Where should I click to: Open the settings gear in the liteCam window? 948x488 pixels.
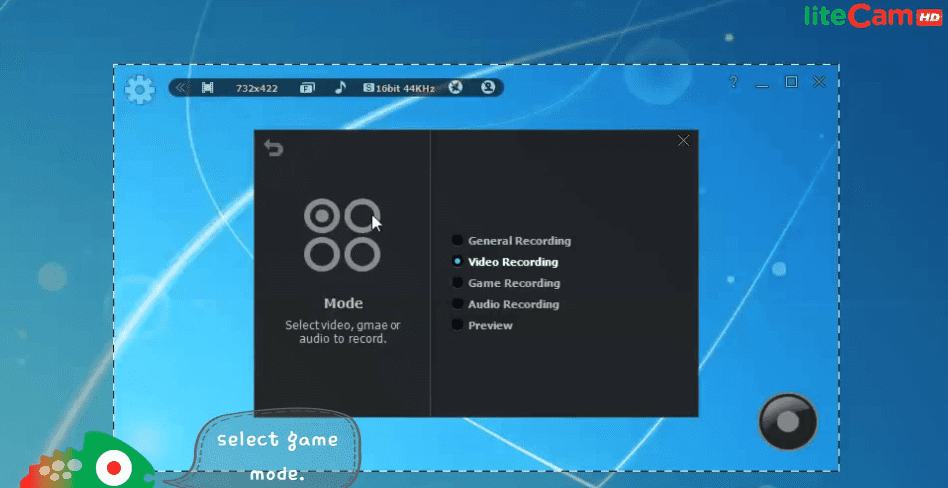(140, 89)
